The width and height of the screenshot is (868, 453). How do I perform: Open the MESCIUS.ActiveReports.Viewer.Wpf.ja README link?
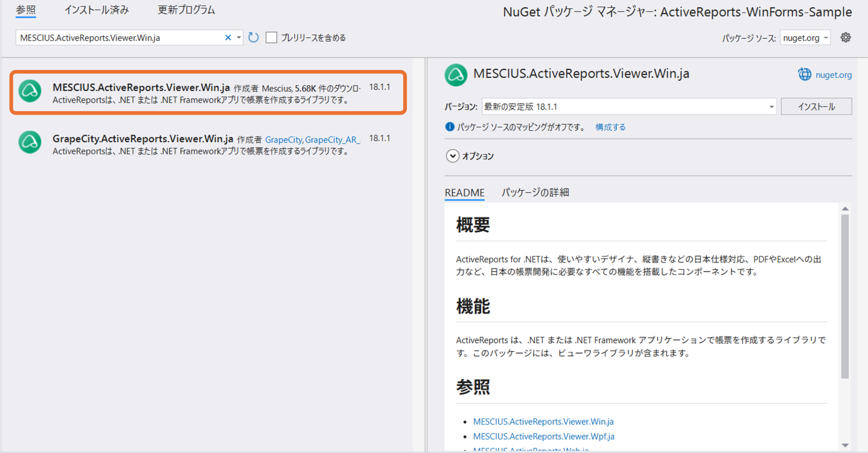544,436
